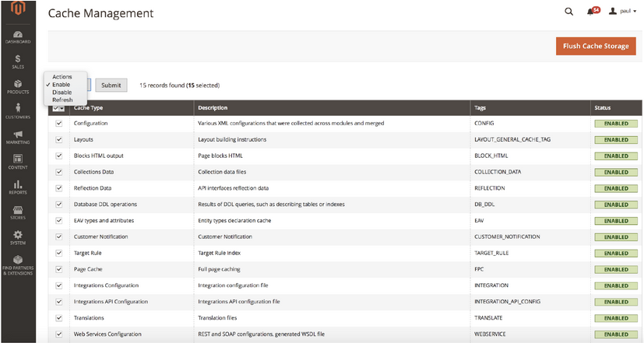The height and width of the screenshot is (343, 644).
Task: Uncheck the Translations row
Action: (58, 317)
